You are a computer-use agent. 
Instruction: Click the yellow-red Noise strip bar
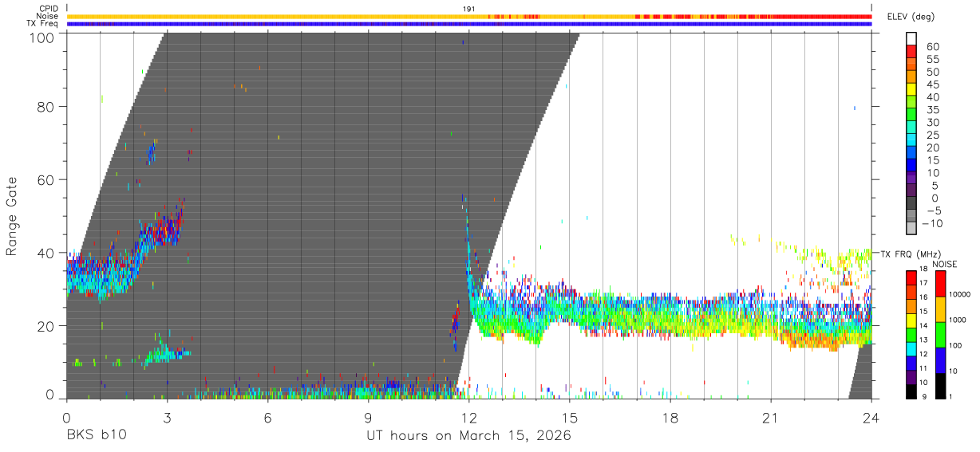(469, 16)
